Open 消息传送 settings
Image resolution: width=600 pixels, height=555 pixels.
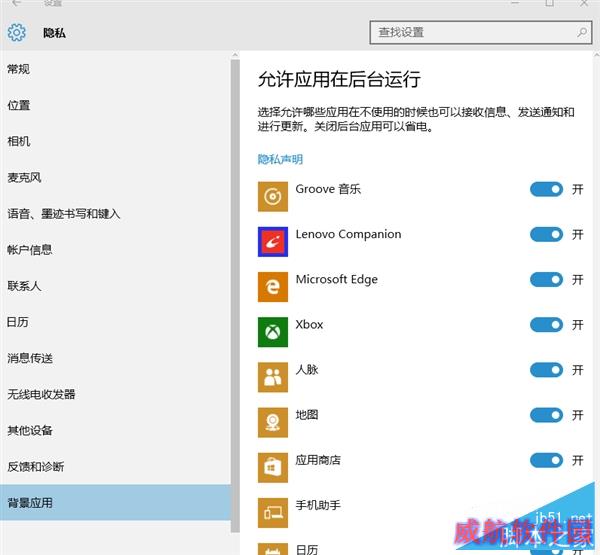pos(115,358)
